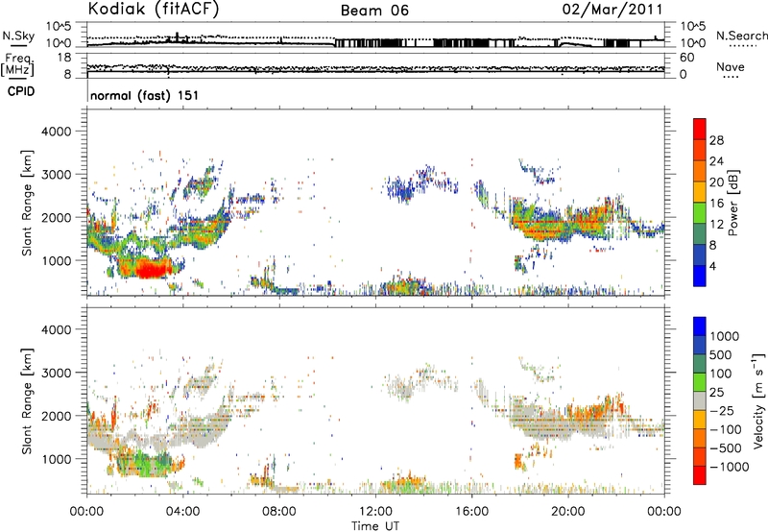Click the 20:00 time axis tick label
768x532 pixels.
[567, 512]
